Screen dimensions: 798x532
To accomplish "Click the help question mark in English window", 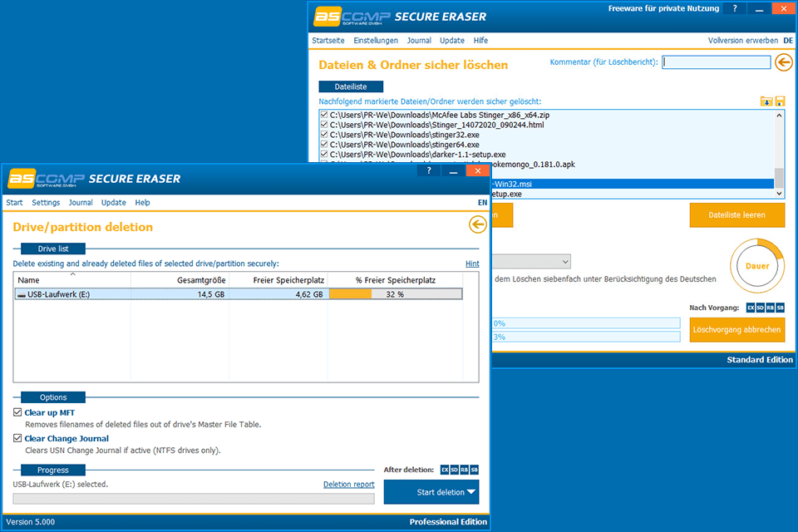I will point(429,170).
